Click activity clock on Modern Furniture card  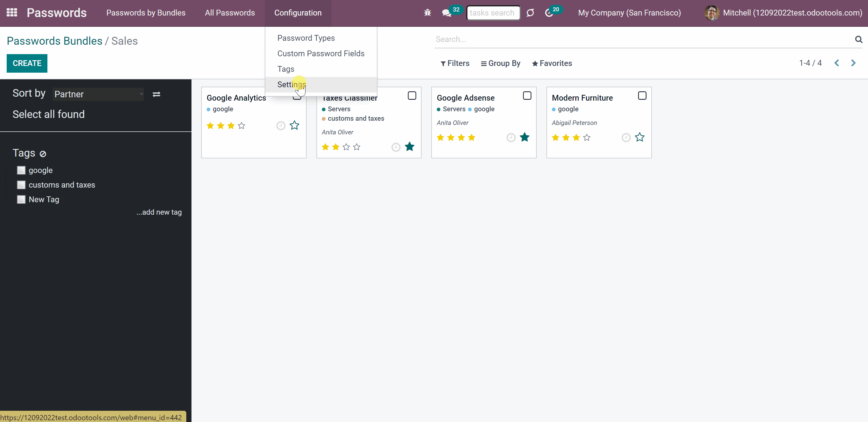click(x=626, y=137)
